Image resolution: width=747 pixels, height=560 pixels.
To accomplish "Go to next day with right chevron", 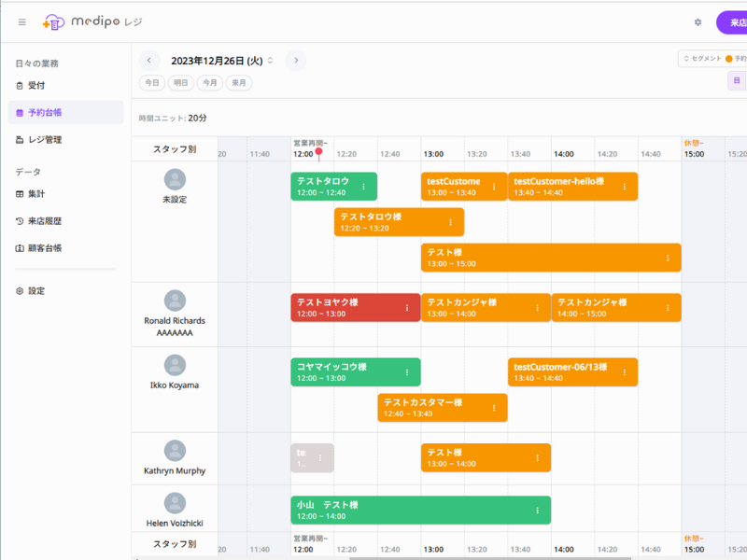I will tap(296, 61).
